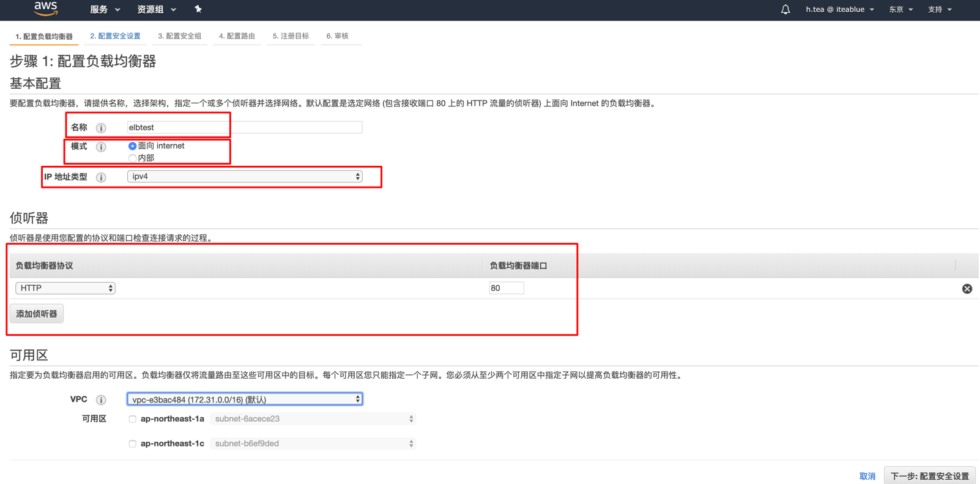Click 下一步: 配置安全设置 button
The height and width of the screenshot is (484, 980).
pos(929,476)
